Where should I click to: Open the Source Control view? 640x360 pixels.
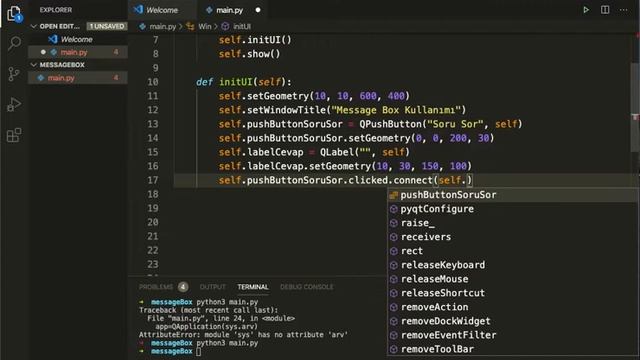pos(14,74)
